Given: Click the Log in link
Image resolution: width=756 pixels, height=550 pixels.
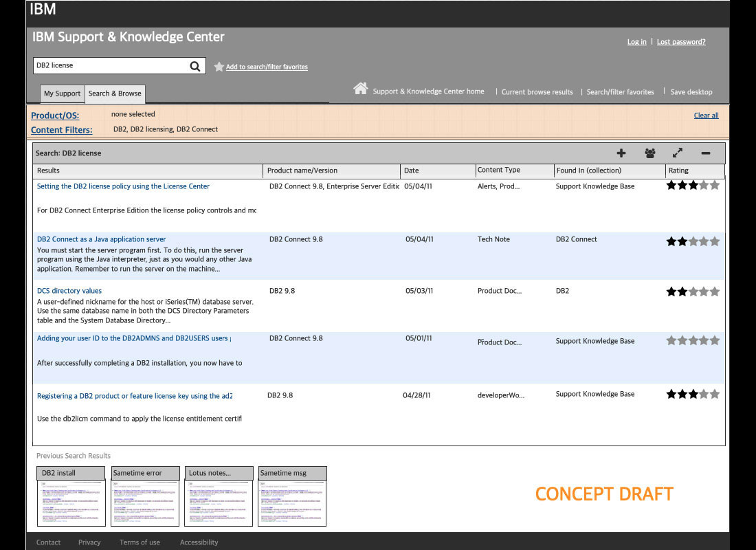Looking at the screenshot, I should pos(636,42).
